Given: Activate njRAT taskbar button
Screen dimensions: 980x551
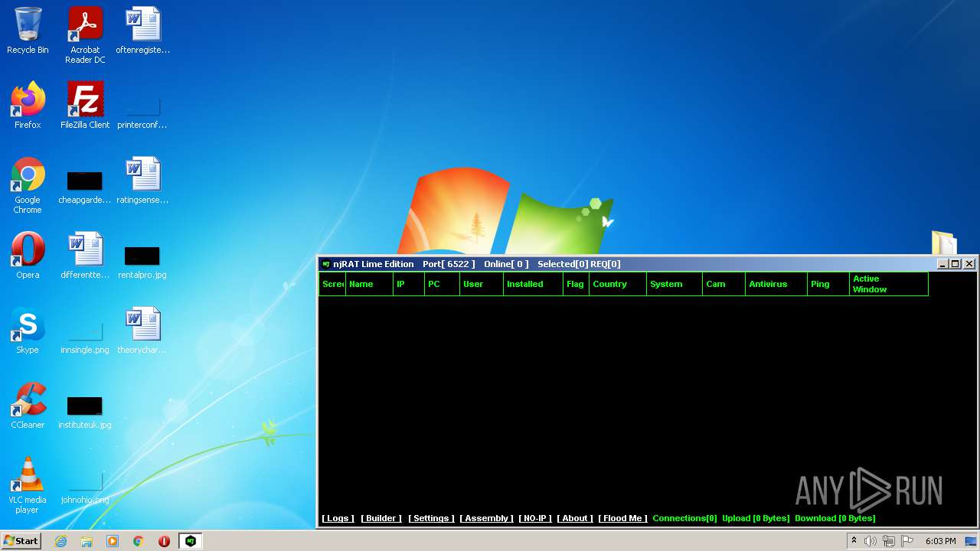Looking at the screenshot, I should click(x=191, y=541).
